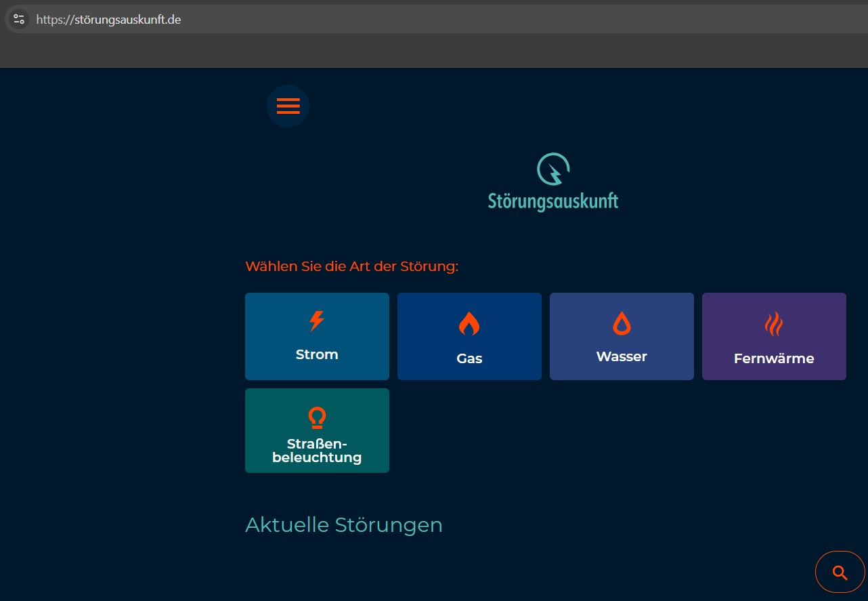Image resolution: width=868 pixels, height=601 pixels.
Task: Click 'Wählen Sie die Art der Störung' text
Action: point(351,266)
